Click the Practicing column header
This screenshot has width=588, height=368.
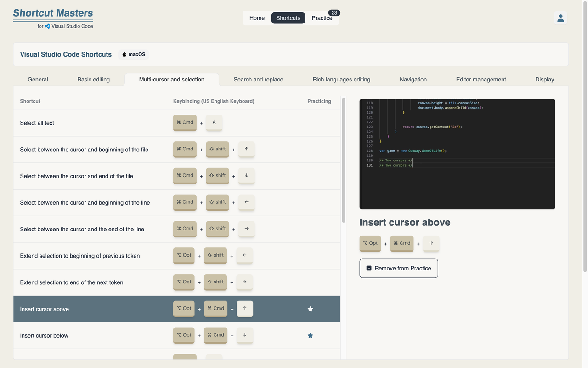[x=319, y=101]
